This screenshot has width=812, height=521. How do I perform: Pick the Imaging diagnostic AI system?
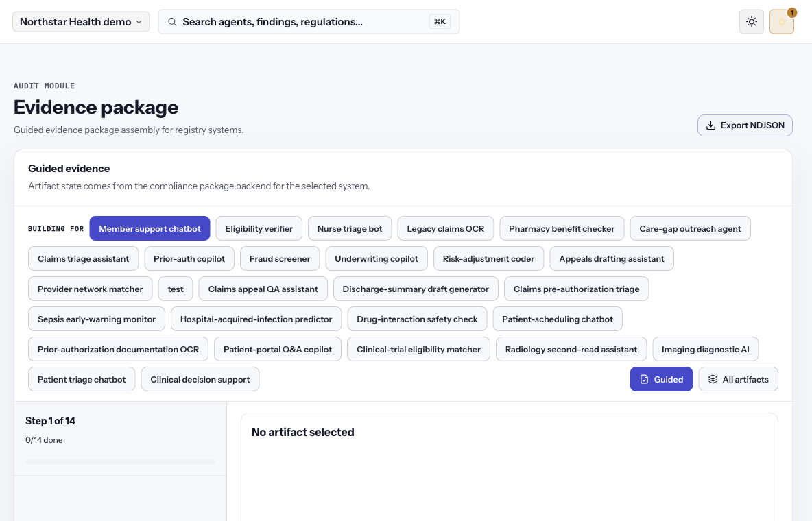point(705,349)
